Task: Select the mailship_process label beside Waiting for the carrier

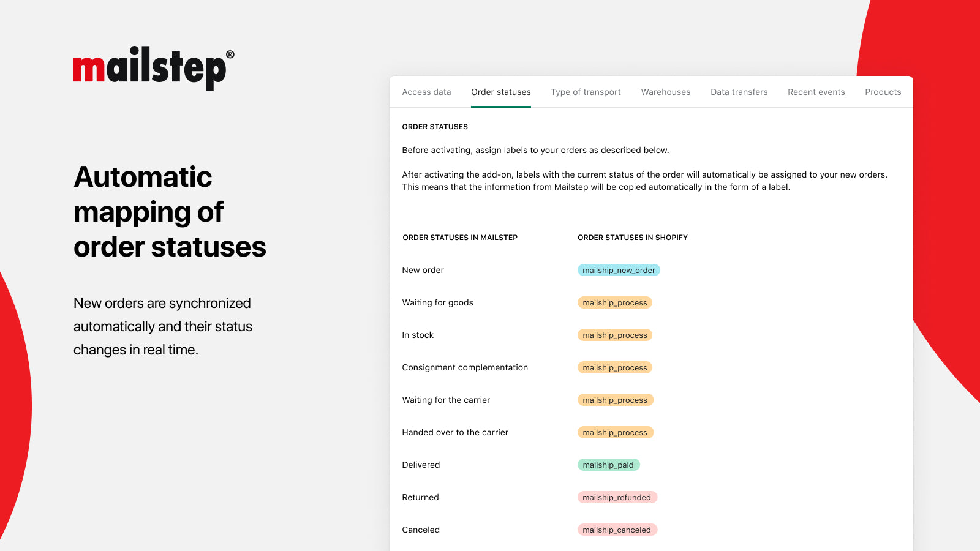Action: point(615,400)
